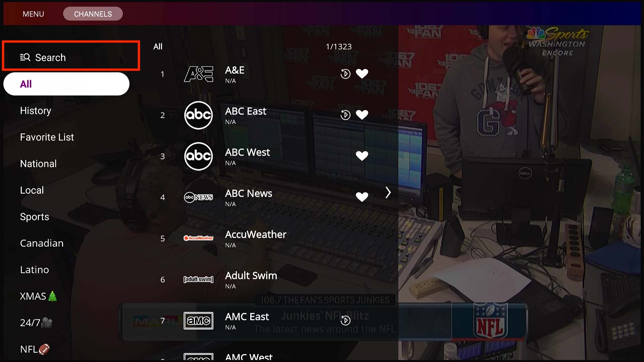
Task: Click the CHANNELS navigation button
Action: coord(93,14)
